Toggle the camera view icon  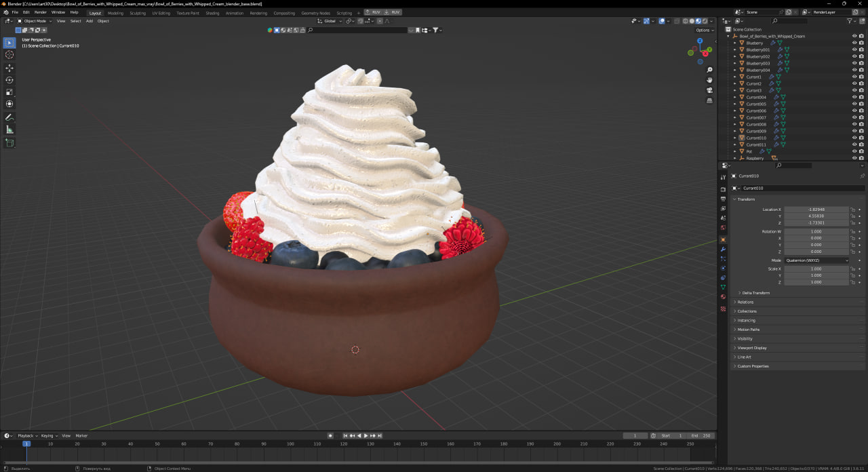pos(709,90)
